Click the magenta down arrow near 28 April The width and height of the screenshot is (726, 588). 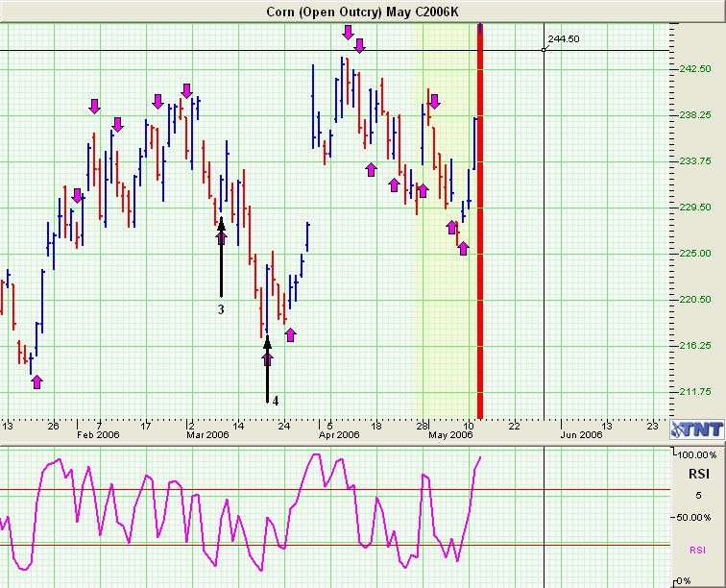click(x=434, y=101)
